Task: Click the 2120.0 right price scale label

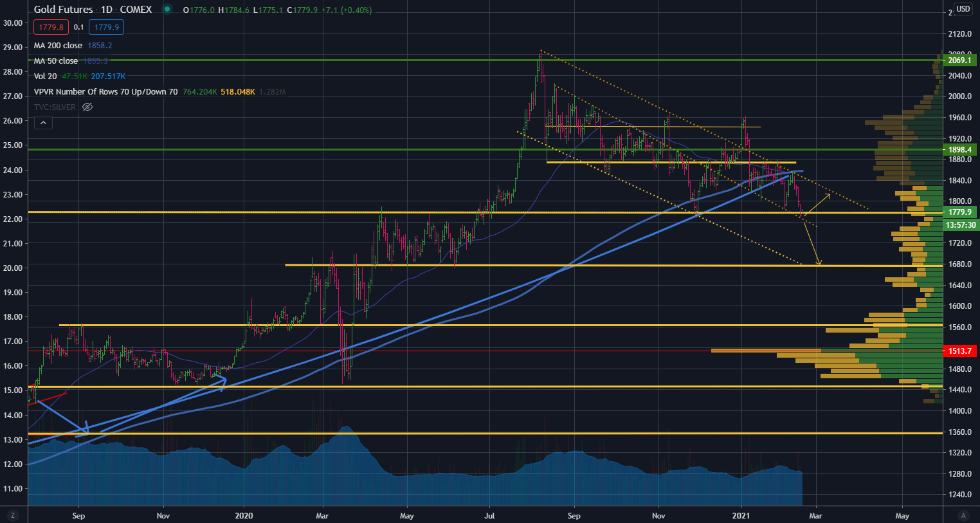Action: (x=959, y=33)
